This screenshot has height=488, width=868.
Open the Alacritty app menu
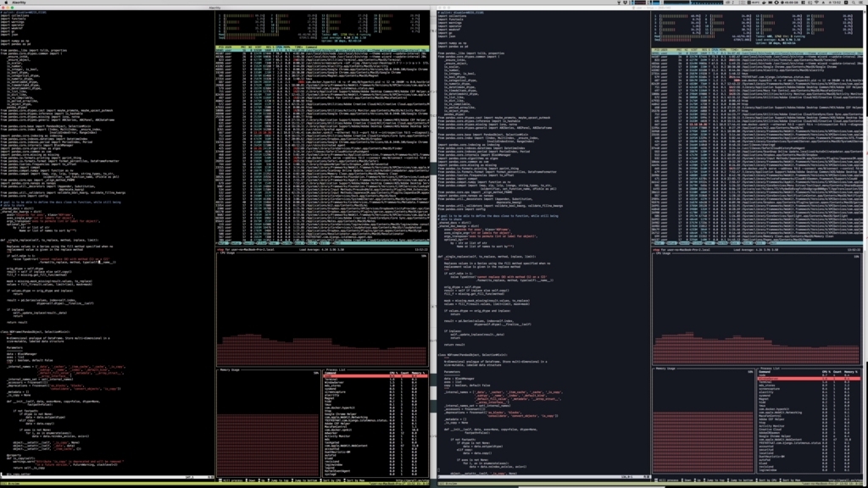[x=19, y=3]
